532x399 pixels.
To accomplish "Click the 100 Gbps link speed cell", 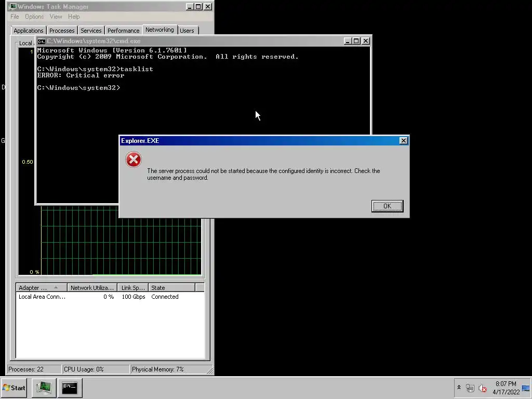I will tap(134, 297).
